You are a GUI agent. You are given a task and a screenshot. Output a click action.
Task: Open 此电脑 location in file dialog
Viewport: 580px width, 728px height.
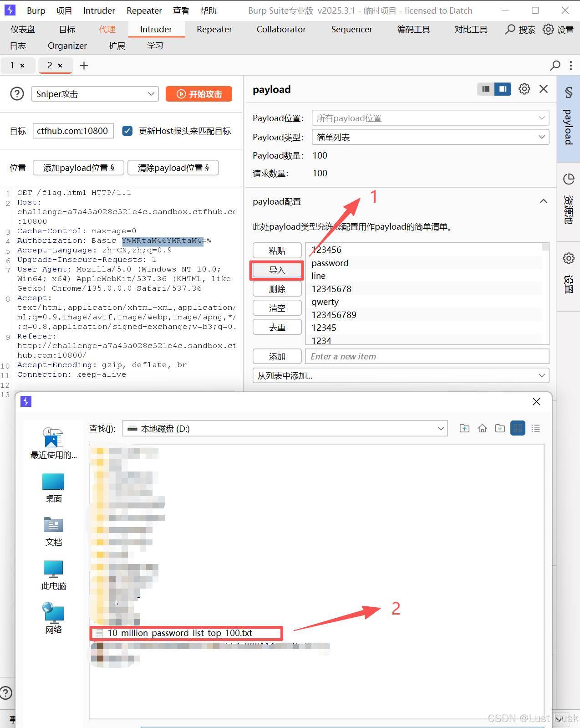point(54,575)
